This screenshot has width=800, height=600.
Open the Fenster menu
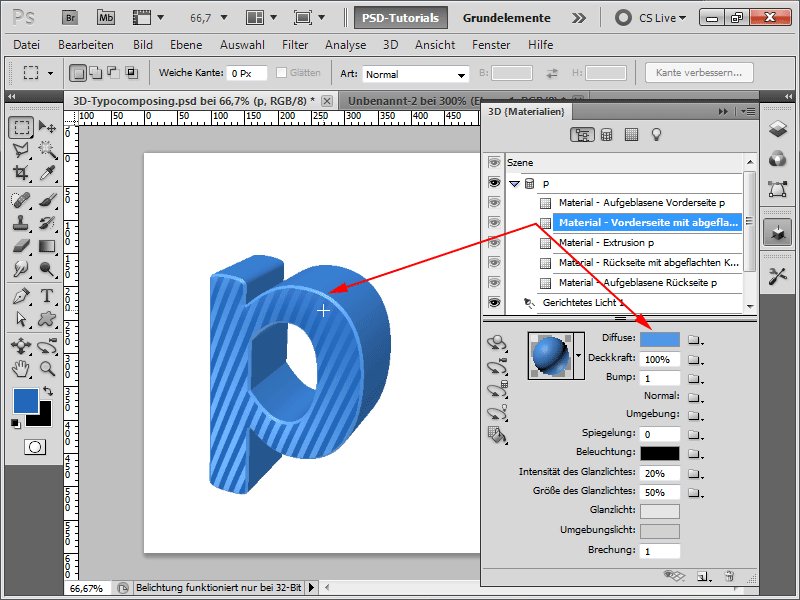(x=491, y=45)
